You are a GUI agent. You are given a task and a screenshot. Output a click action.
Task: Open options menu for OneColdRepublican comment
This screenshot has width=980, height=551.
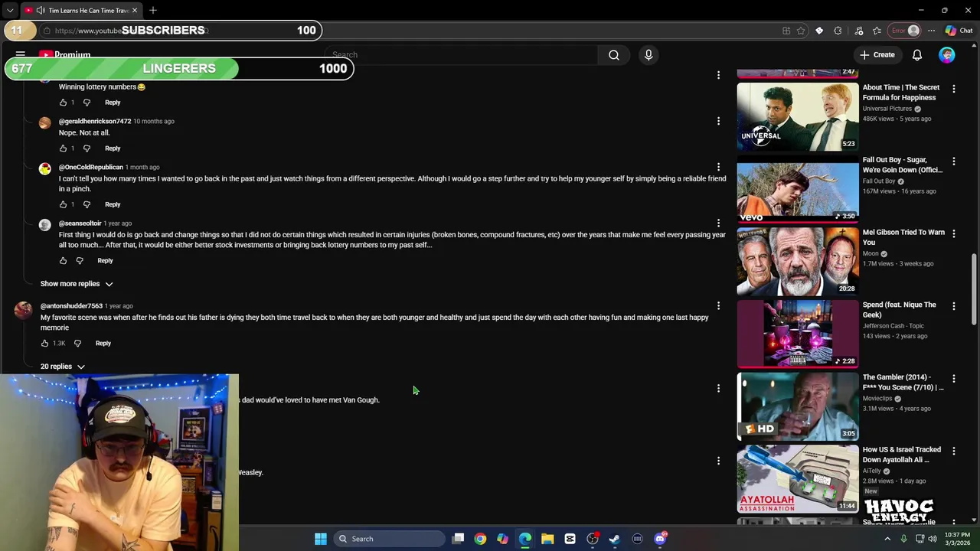(x=718, y=167)
